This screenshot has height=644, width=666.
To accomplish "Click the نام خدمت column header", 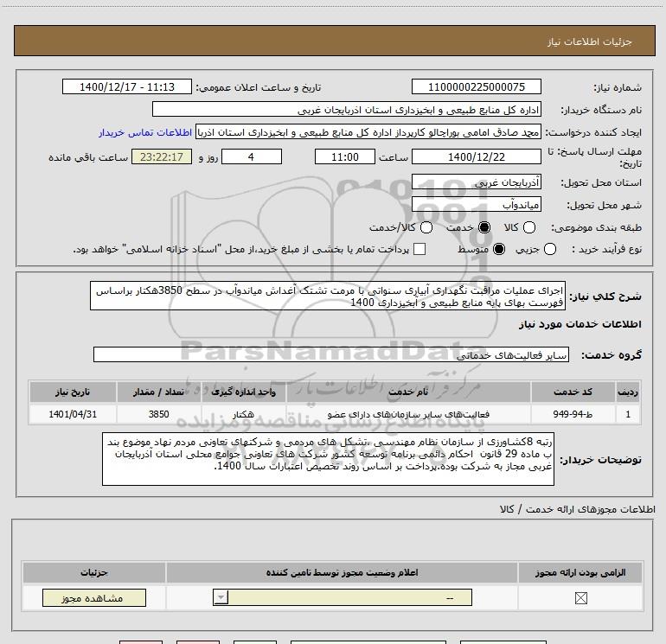I will point(408,392).
